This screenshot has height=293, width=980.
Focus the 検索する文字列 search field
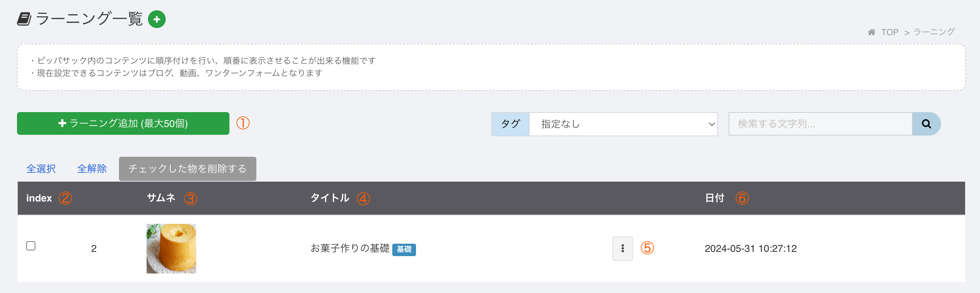click(x=820, y=124)
